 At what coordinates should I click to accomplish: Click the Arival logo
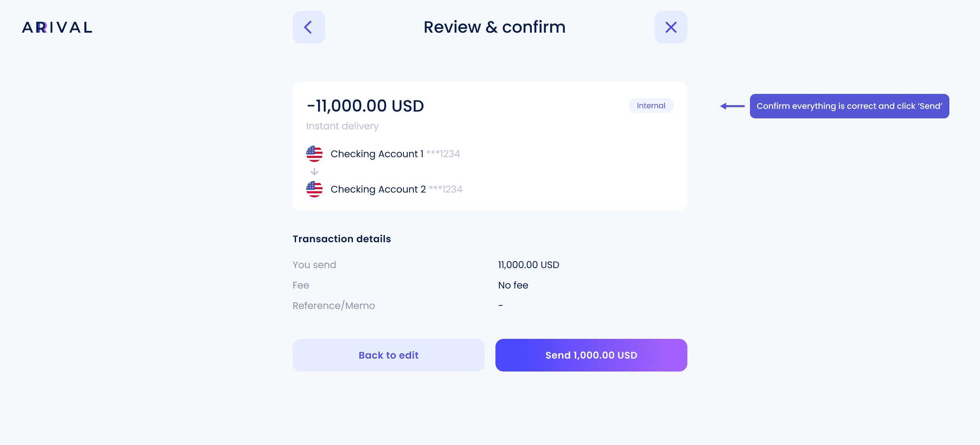coord(57,27)
